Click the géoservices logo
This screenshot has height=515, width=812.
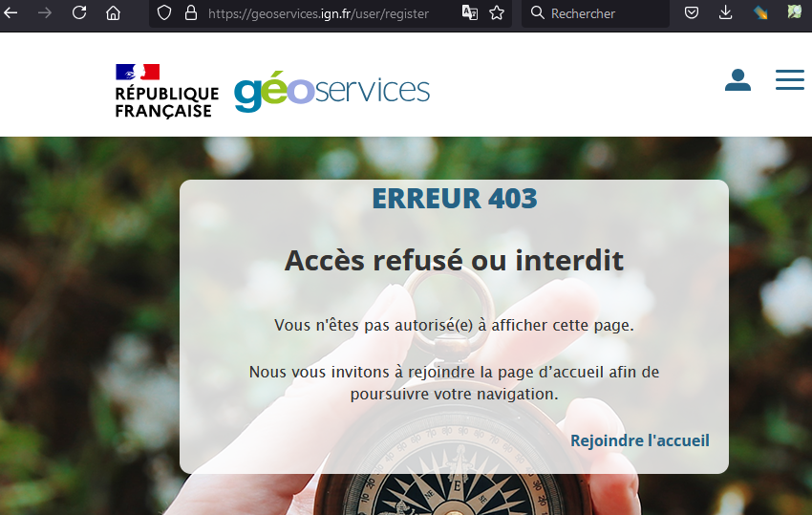(331, 91)
